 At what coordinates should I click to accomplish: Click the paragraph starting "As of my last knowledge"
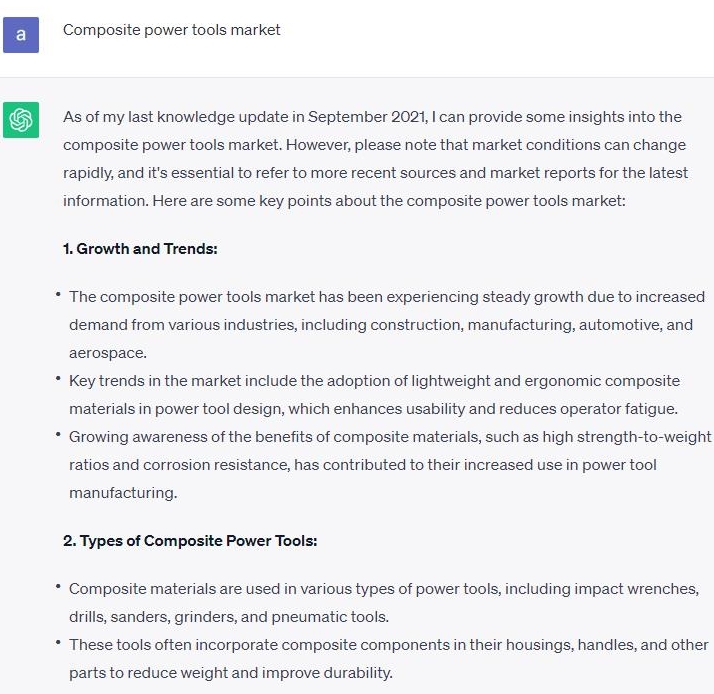[x=375, y=158]
